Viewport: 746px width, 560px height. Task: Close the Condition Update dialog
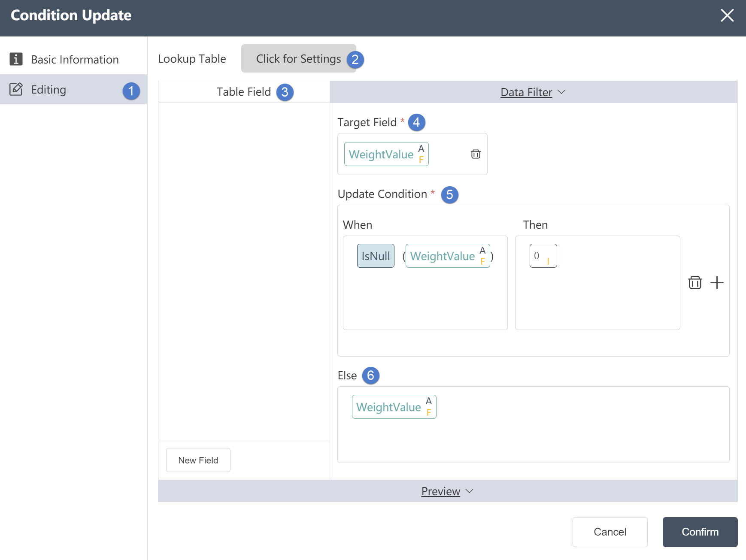tap(727, 15)
